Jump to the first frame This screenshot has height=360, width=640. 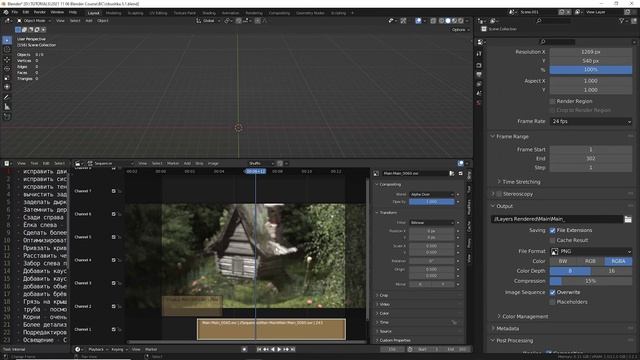click(x=259, y=349)
